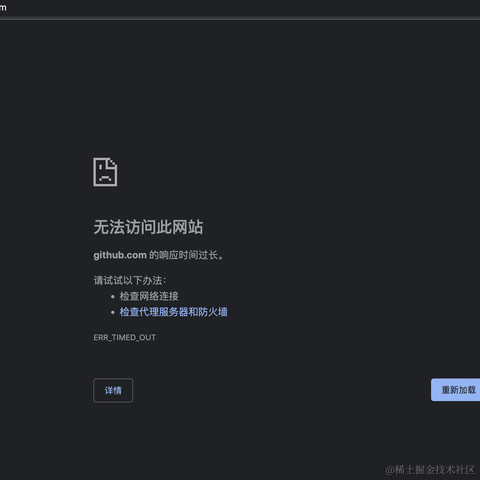Click the 重新加载 reload button
480x480 pixels.
point(455,390)
